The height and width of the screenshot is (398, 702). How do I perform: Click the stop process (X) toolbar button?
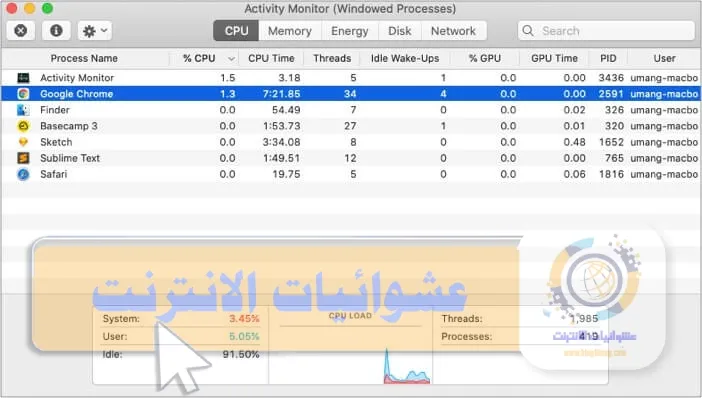click(x=21, y=31)
